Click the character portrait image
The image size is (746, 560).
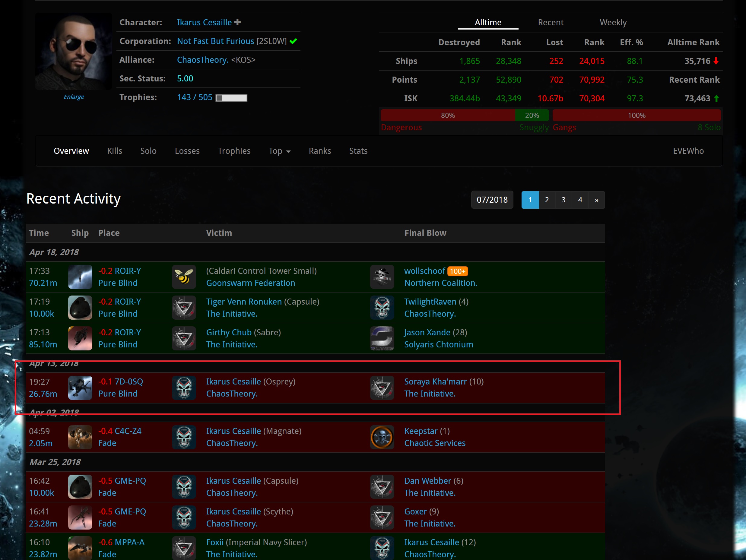click(x=74, y=52)
